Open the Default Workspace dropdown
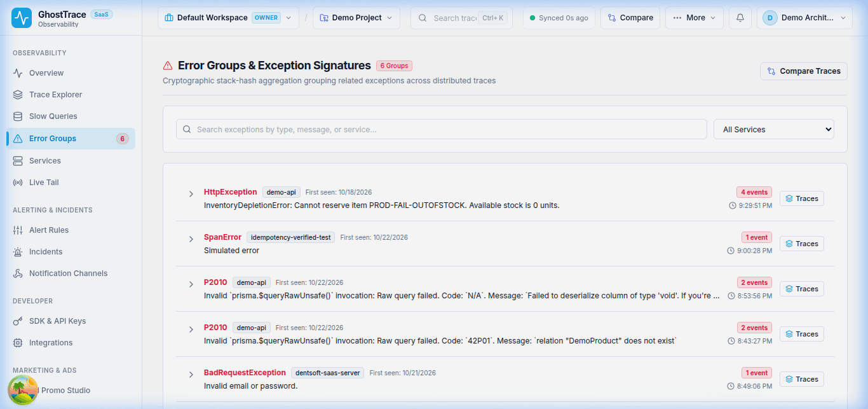 point(228,18)
